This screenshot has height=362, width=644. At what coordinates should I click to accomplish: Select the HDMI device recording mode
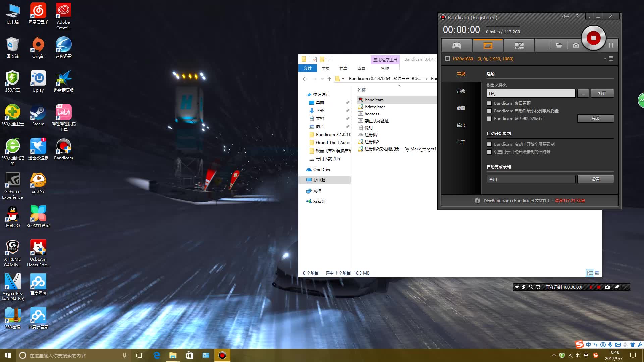[519, 45]
